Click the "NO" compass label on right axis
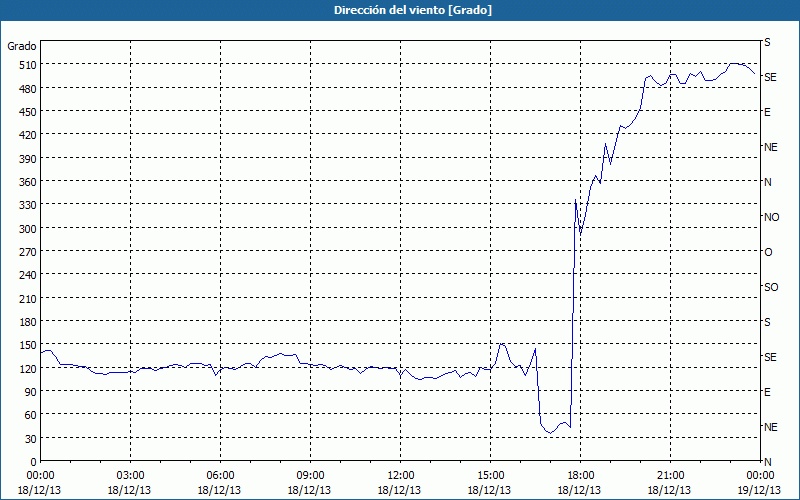The image size is (800, 500). pyautogui.click(x=771, y=217)
